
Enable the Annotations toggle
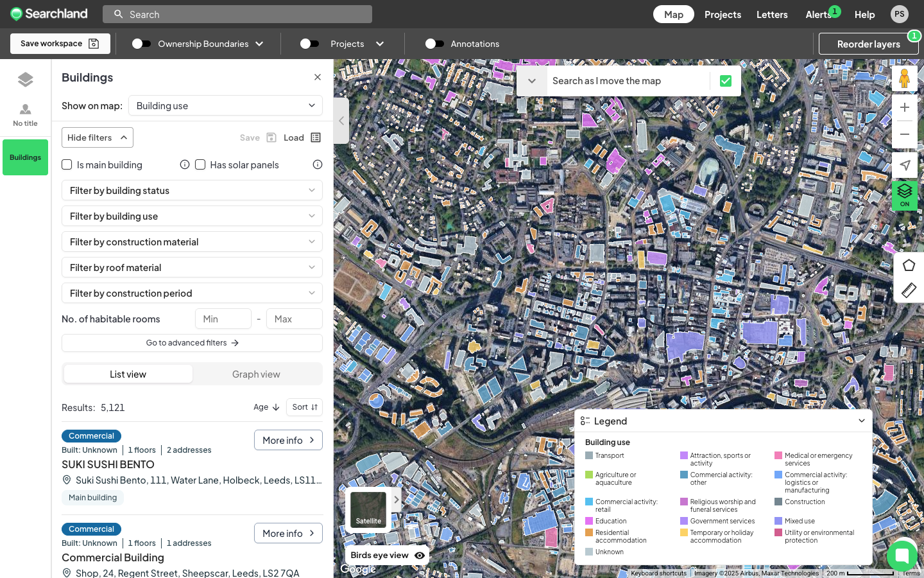434,44
